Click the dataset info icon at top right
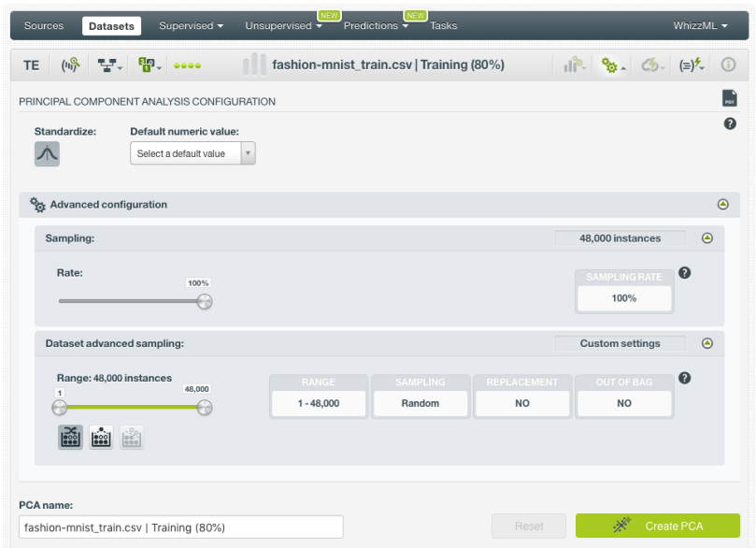756x548 pixels. pos(728,65)
